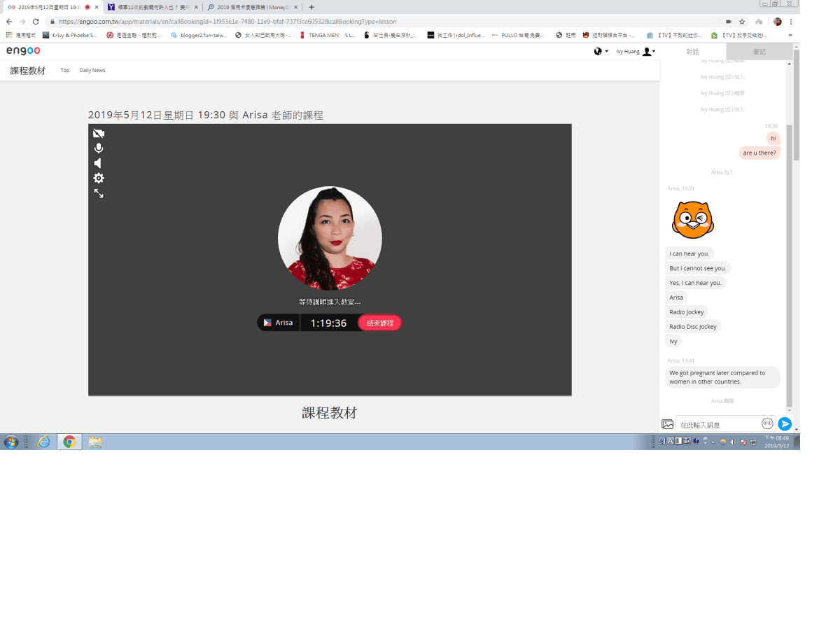The image size is (840, 630).
Task: Click chat message 'Radio Disc Jockey'
Action: [693, 326]
